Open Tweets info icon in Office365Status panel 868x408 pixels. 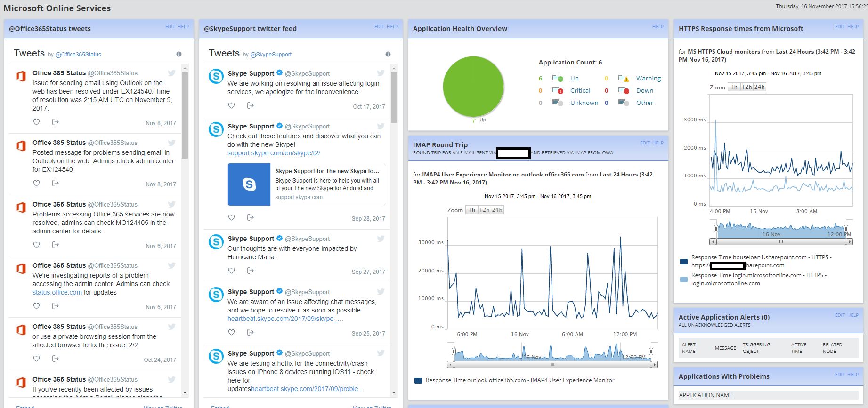point(179,54)
